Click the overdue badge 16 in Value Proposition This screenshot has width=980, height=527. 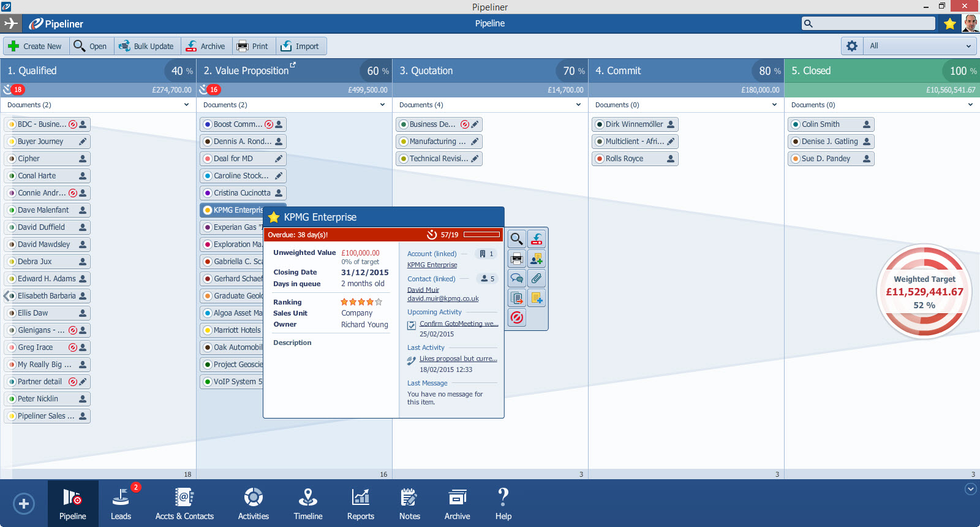point(214,89)
